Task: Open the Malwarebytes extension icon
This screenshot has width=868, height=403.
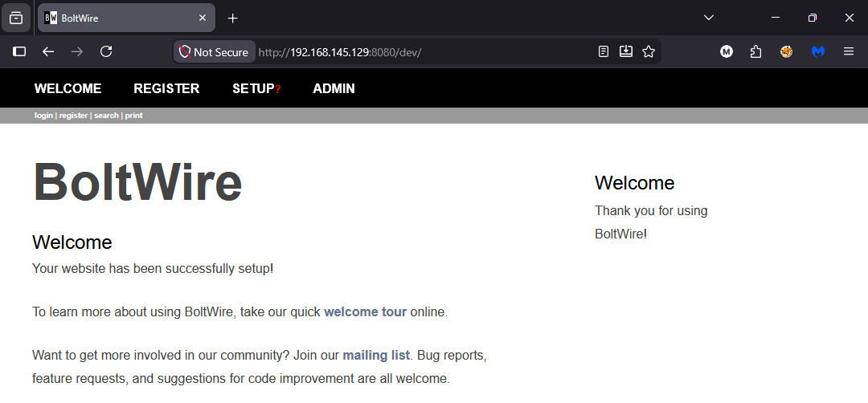Action: click(x=817, y=51)
